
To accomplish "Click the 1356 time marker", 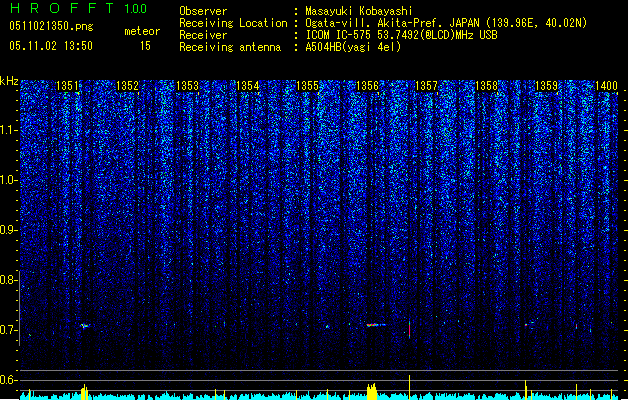I will [x=367, y=86].
